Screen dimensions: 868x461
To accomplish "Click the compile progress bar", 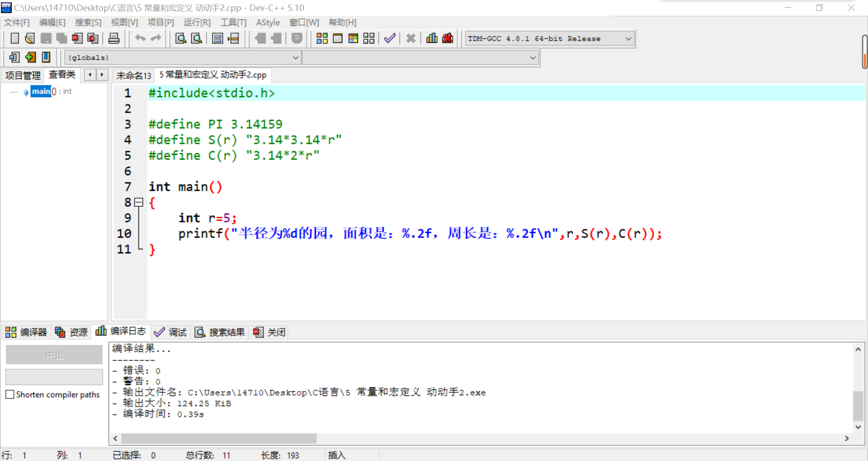I will pyautogui.click(x=54, y=377).
